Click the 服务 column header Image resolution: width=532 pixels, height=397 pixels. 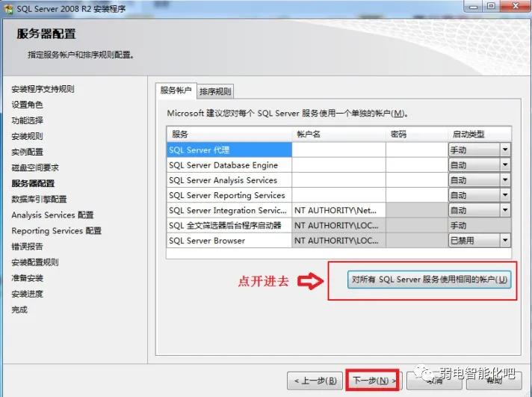click(229, 134)
